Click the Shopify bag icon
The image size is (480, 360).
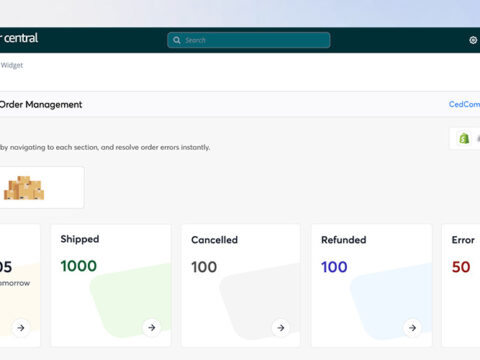click(464, 138)
